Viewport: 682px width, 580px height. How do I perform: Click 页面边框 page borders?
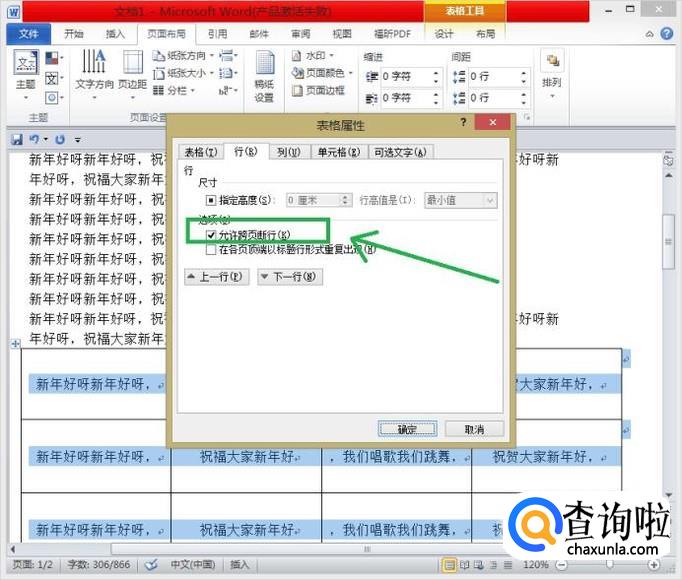click(318, 91)
